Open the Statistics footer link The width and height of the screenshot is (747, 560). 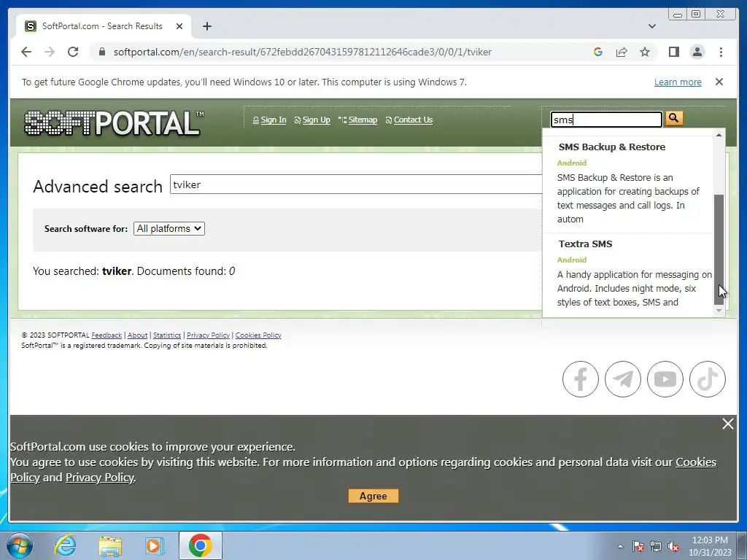(x=167, y=335)
